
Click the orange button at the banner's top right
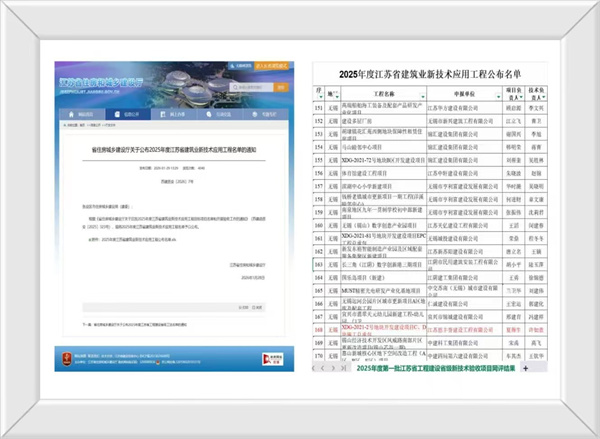271,66
